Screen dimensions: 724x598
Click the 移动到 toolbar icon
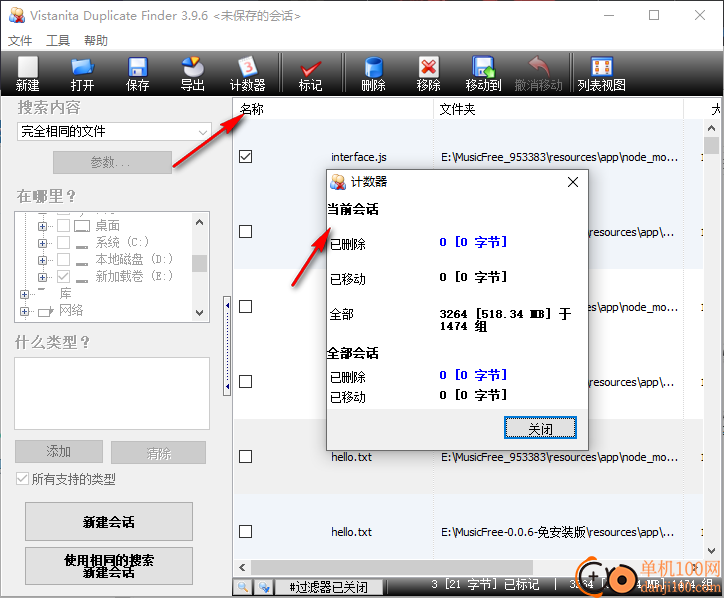tap(483, 73)
